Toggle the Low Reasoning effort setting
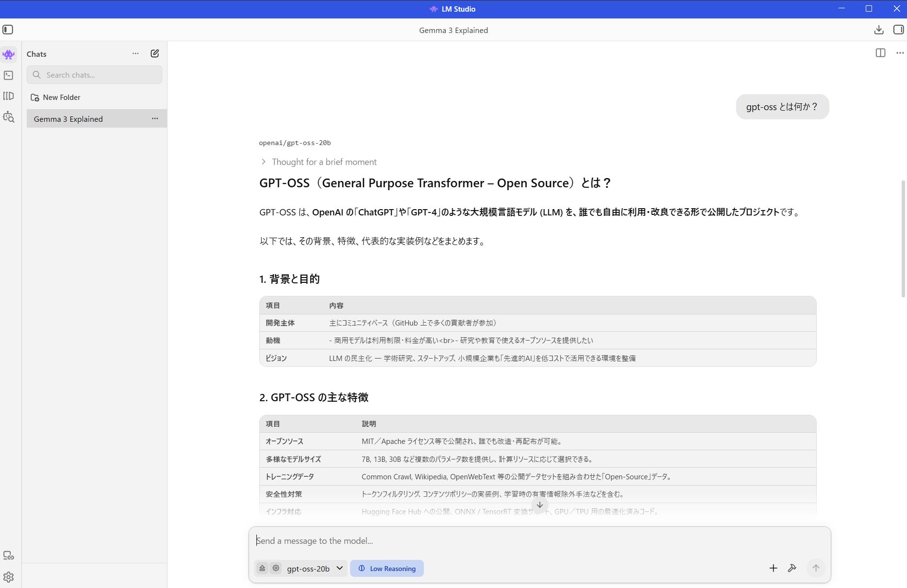The width and height of the screenshot is (907, 588). click(386, 568)
